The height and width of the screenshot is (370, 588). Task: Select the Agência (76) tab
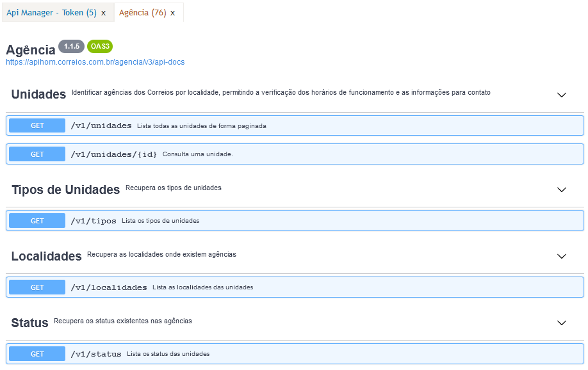coord(142,13)
